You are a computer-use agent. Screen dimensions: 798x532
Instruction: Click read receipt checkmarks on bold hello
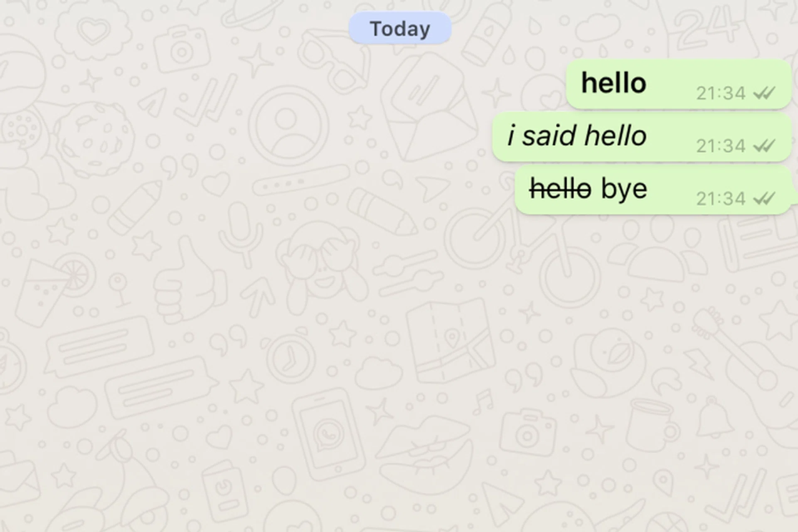[764, 93]
